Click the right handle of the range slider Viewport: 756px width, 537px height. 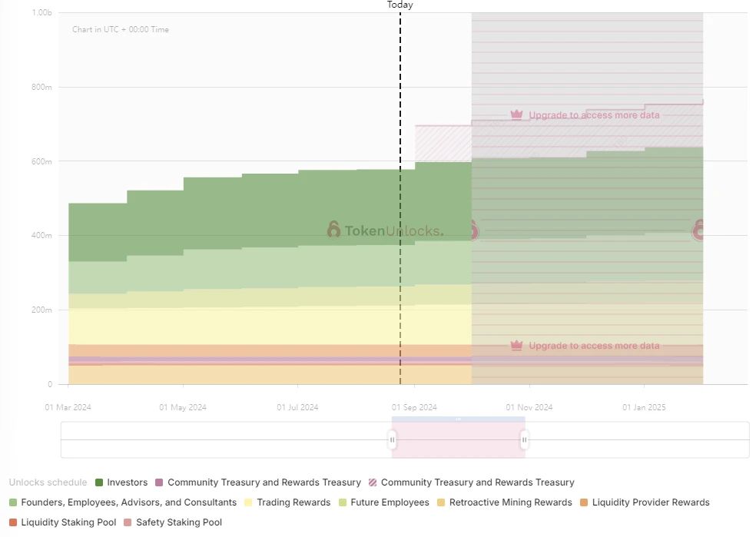[x=525, y=440]
